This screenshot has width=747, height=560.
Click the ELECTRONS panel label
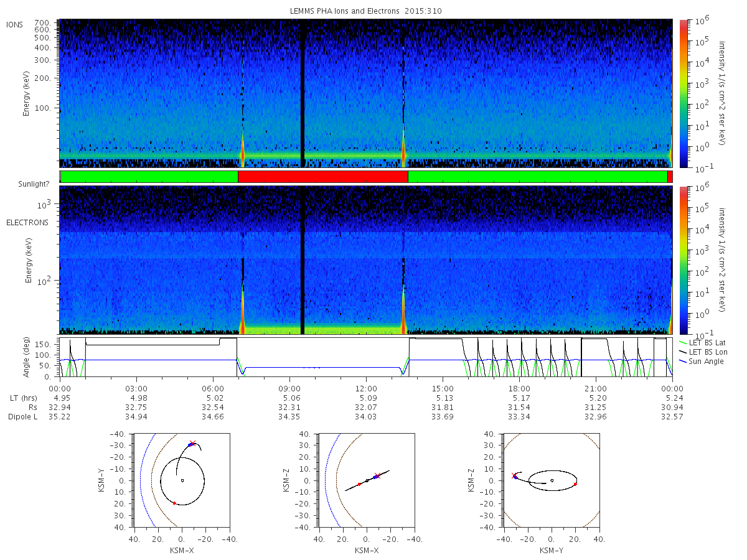[27, 222]
